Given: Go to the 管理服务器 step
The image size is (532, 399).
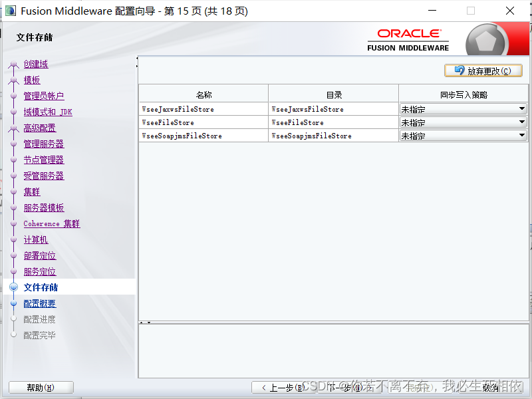Looking at the screenshot, I should point(44,144).
